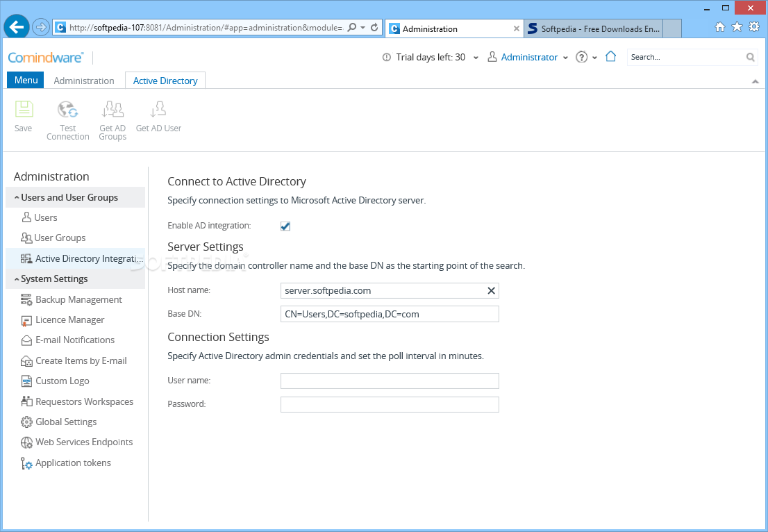Screen dimensions: 768x532
Task: Click the browser Home icon
Action: coord(719,27)
